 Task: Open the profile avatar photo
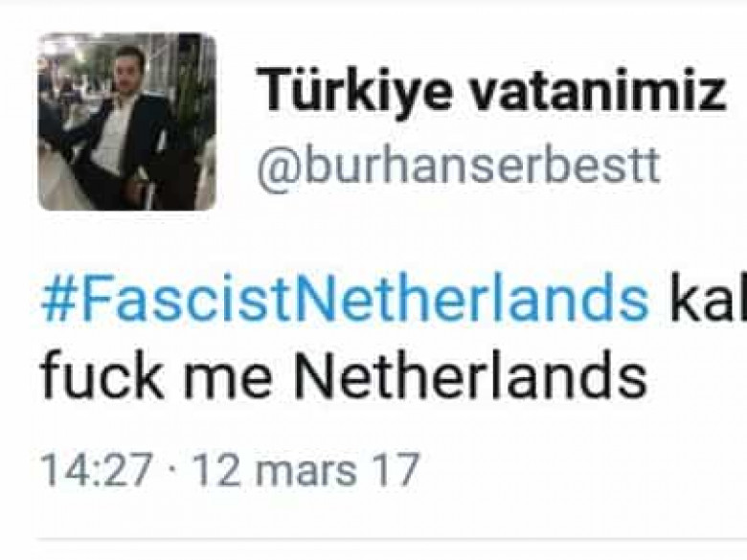126,122
